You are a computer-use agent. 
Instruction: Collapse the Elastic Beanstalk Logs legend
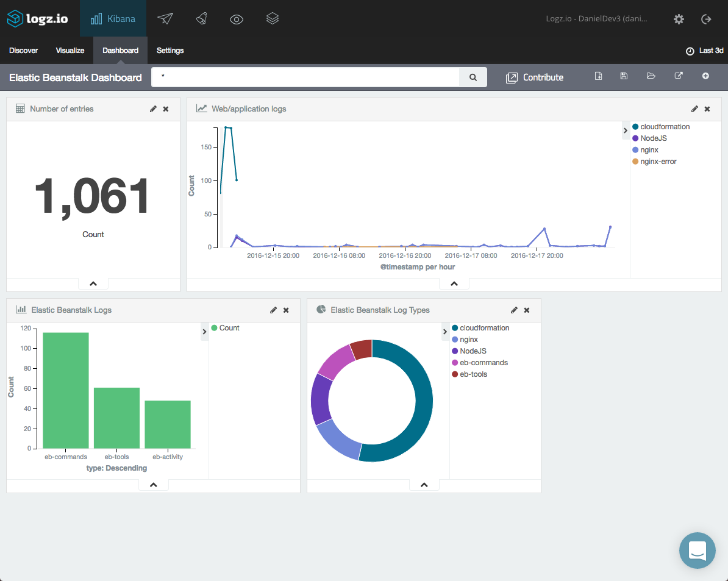coord(204,331)
